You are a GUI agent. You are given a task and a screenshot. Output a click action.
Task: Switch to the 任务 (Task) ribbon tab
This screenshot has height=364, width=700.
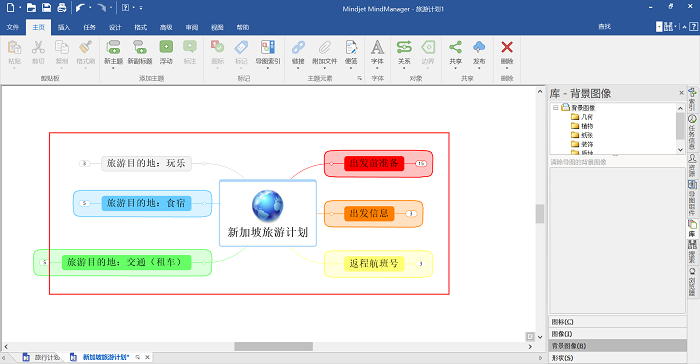[x=89, y=27]
